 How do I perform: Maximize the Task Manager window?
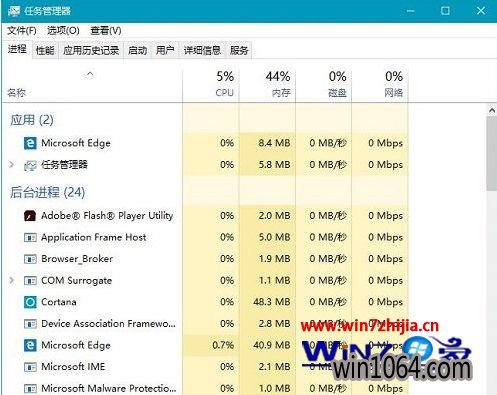pyautogui.click(x=445, y=11)
